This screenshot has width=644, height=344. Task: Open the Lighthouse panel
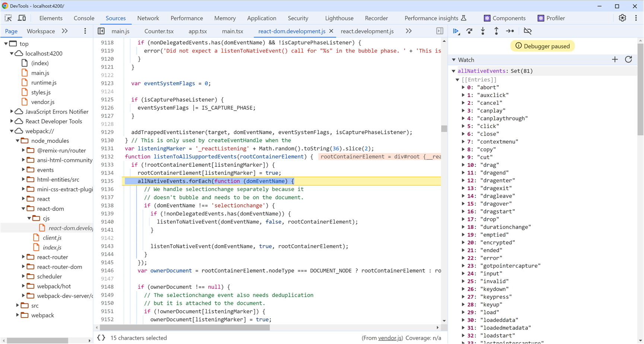[x=339, y=18]
